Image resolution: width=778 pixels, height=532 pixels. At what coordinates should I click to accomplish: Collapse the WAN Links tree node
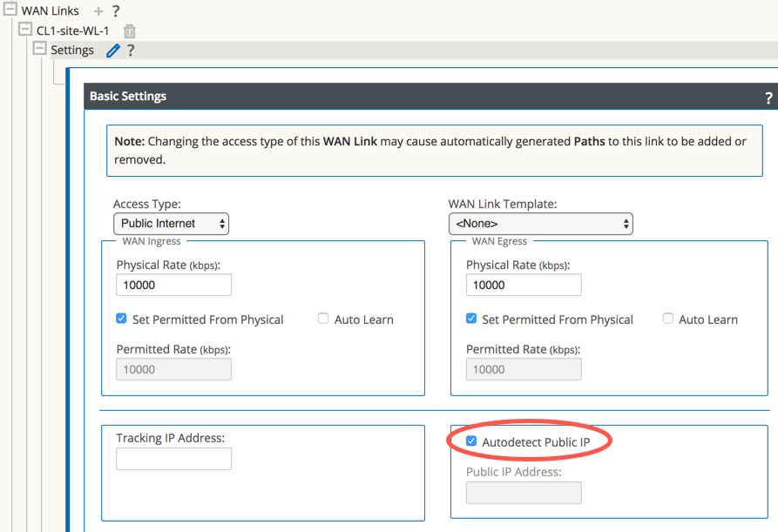coord(10,10)
